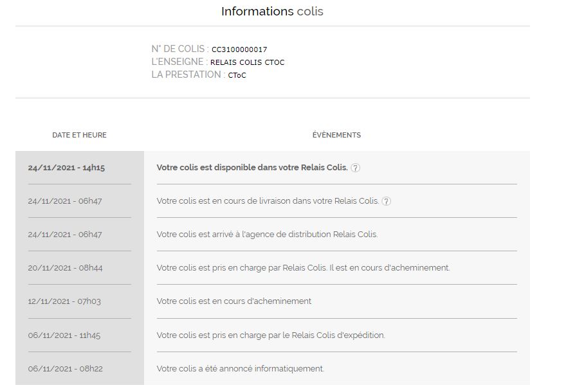Select the 20/11/2021 - 08h44 timestamp
Image resolution: width=566 pixels, height=392 pixels.
point(66,267)
